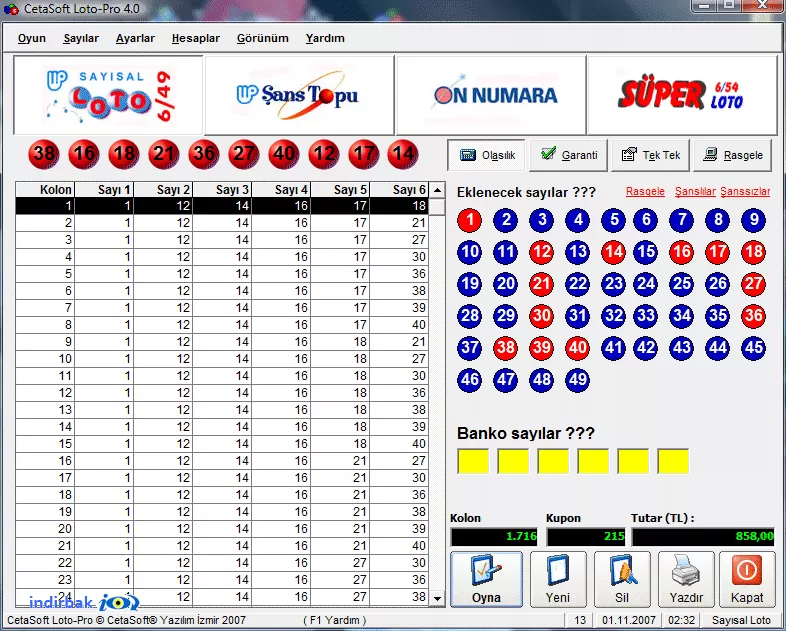
Task: Click the Sayı 6 column header
Action: tap(400, 190)
